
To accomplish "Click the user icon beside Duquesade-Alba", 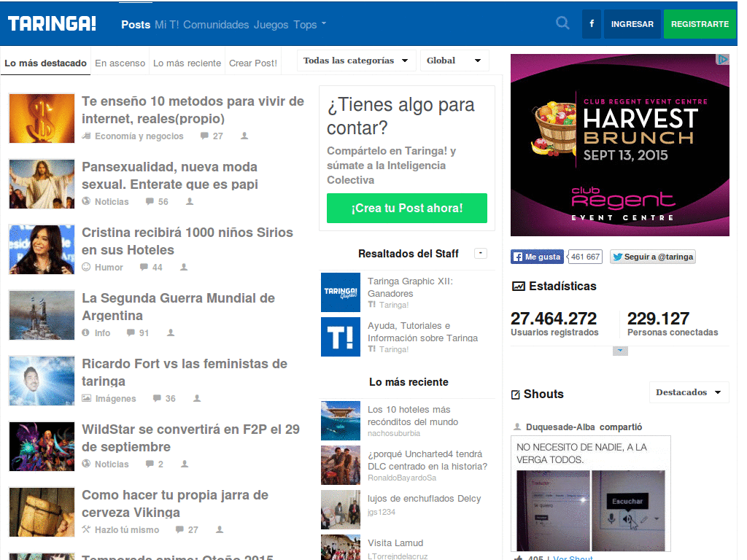I will coord(517,427).
